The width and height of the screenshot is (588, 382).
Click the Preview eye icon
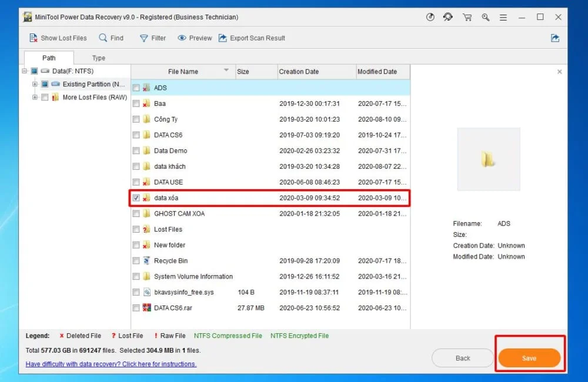[x=182, y=38]
